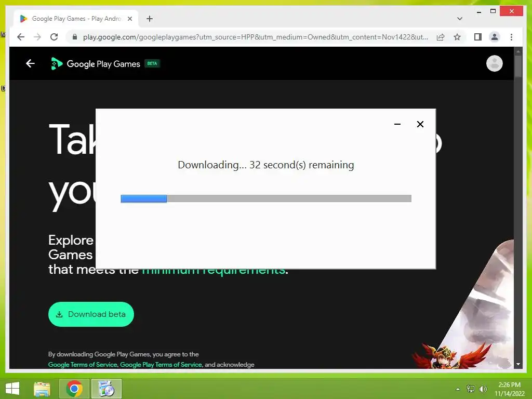
Task: Open a new Chrome tab
Action: (x=150, y=19)
